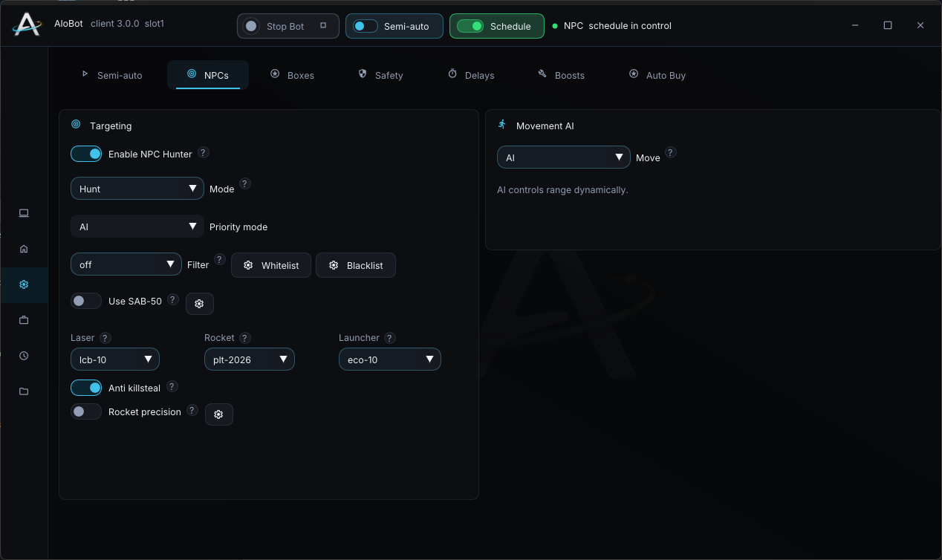Open the Launcher eco-10 dropdown
The height and width of the screenshot is (560, 942).
[x=390, y=359]
